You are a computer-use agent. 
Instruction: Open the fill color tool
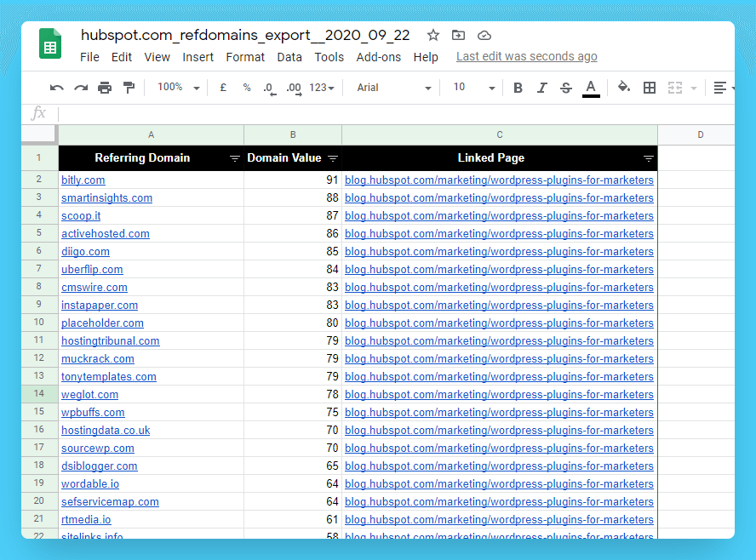[622, 87]
